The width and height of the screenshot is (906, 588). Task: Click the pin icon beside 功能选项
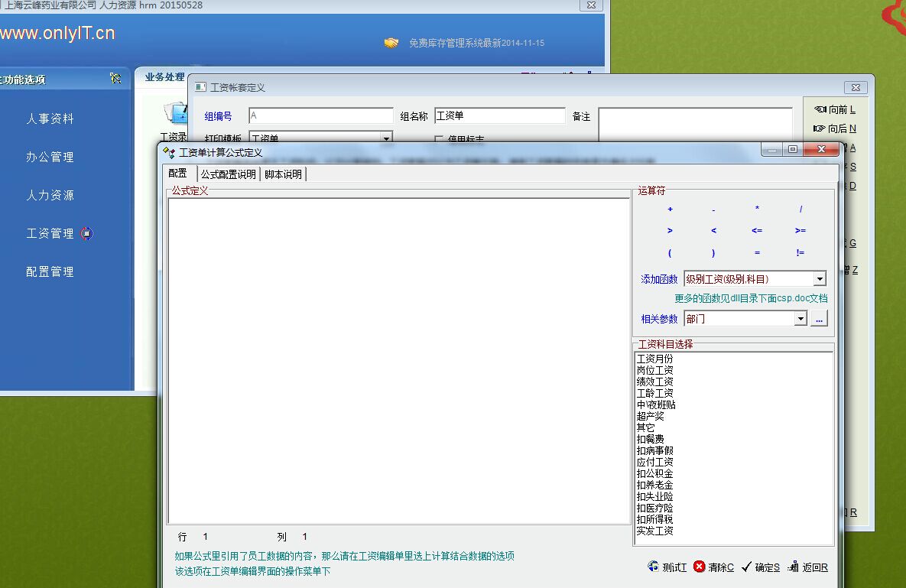pyautogui.click(x=115, y=78)
